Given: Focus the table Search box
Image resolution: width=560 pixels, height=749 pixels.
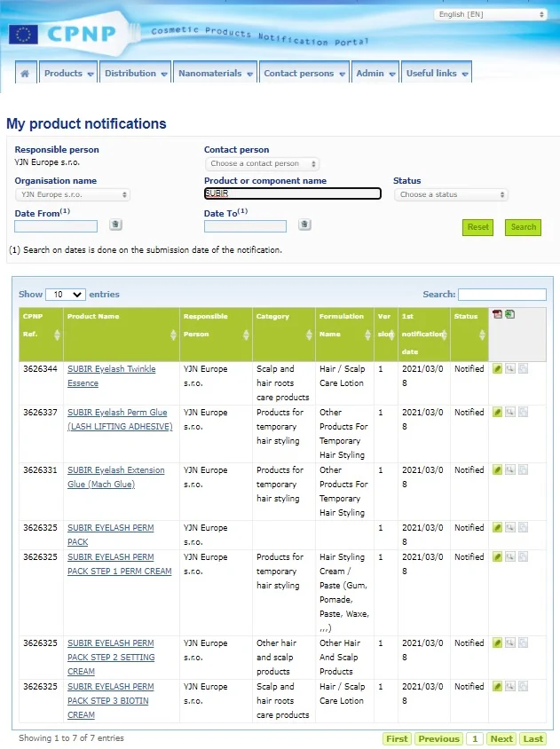Looking at the screenshot, I should 502,295.
